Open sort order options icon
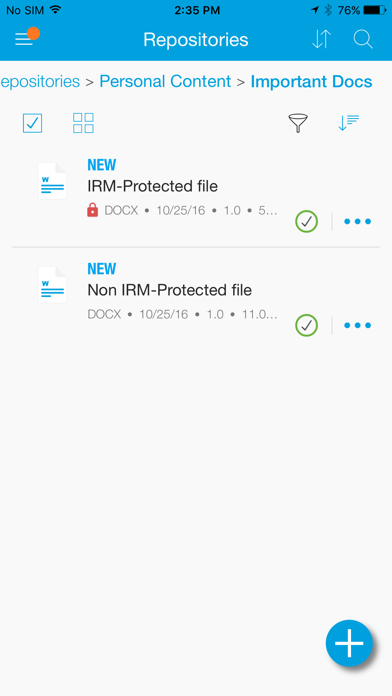This screenshot has height=696, width=392. tap(348, 123)
